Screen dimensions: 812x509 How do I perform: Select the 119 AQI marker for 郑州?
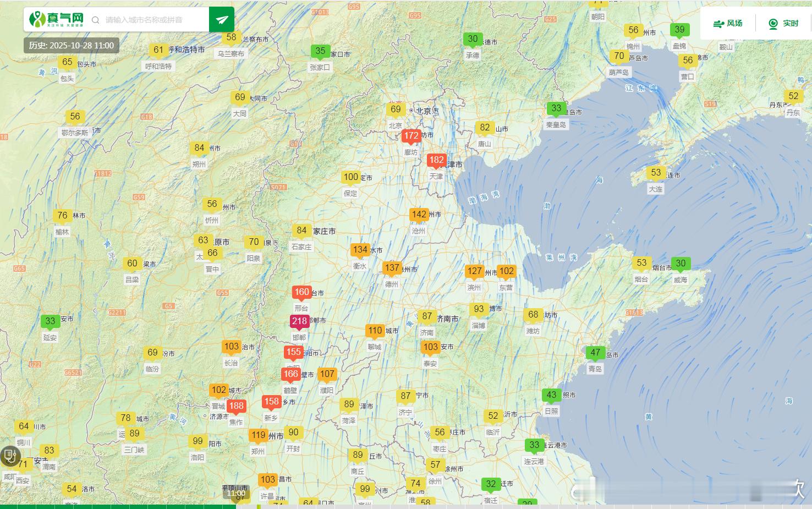pos(258,436)
